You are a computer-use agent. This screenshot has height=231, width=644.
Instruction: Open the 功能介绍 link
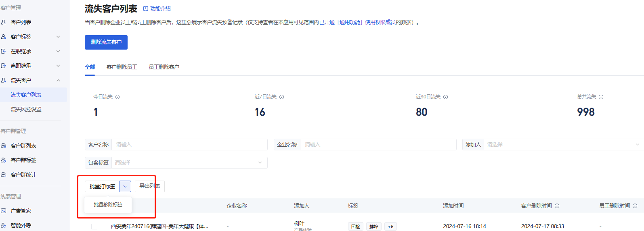coord(157,8)
